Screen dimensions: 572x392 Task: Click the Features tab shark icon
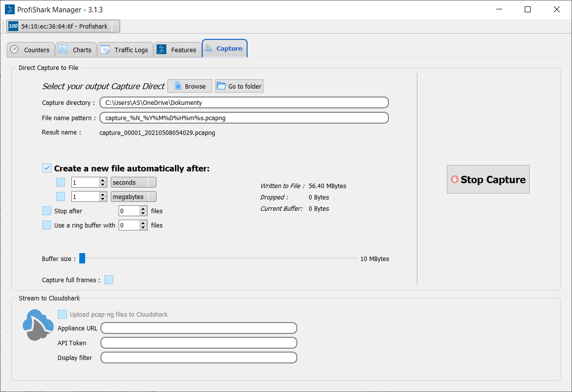coord(161,50)
